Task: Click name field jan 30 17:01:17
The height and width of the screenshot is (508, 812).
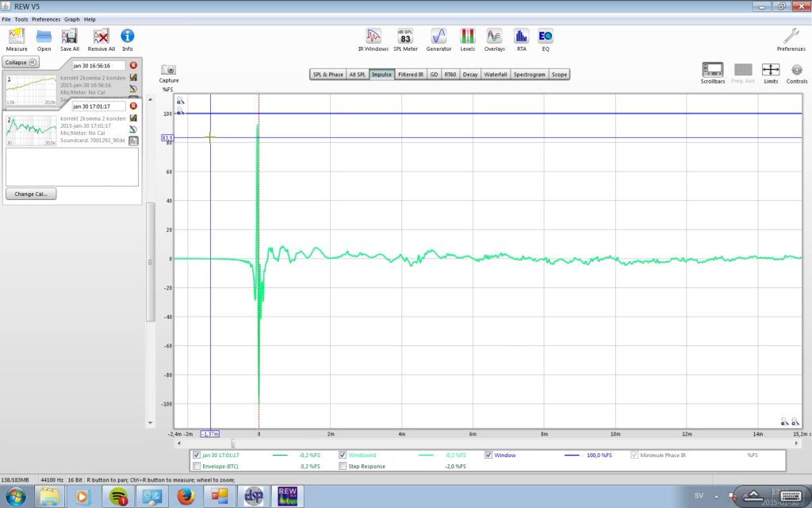Action: [99, 106]
